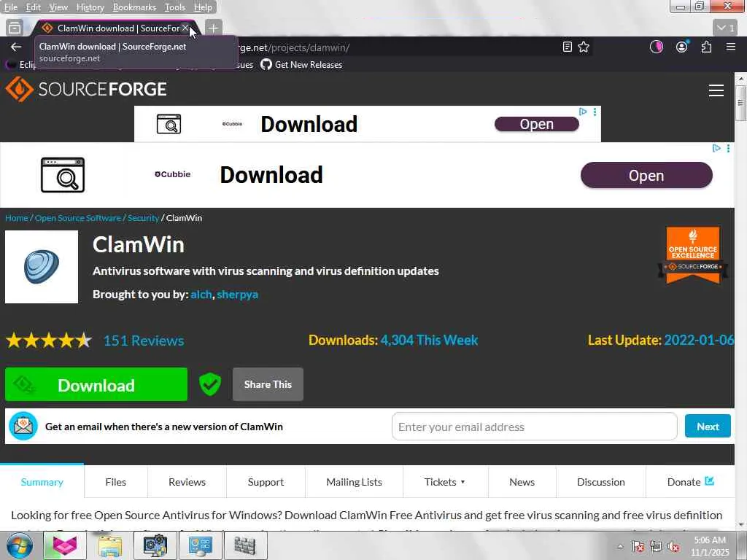
Task: Open the reader view icon
Action: click(567, 47)
